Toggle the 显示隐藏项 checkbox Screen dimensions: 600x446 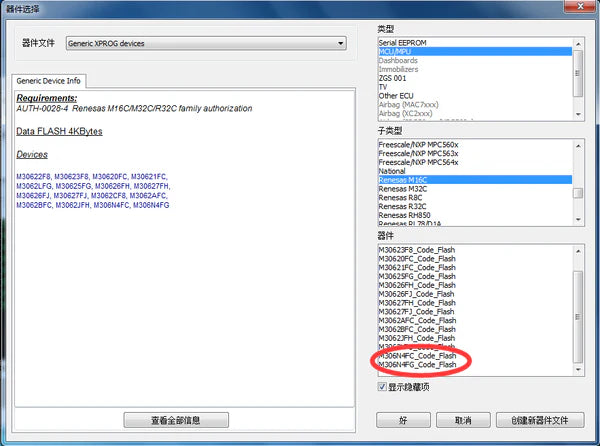click(x=382, y=387)
